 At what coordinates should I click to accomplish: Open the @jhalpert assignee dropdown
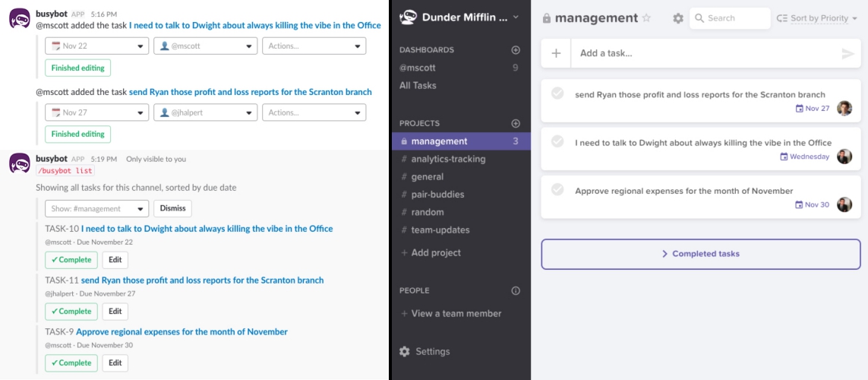[x=205, y=112]
